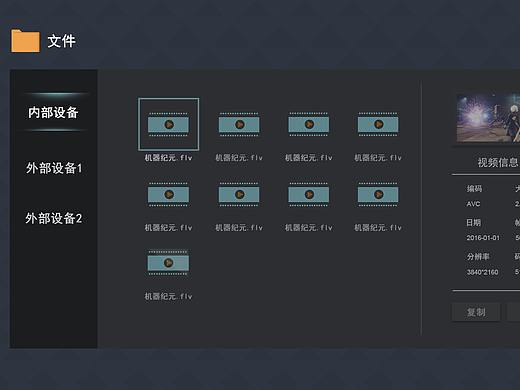The width and height of the screenshot is (520, 390).
Task: Click the 编码 label in video info
Action: (474, 189)
